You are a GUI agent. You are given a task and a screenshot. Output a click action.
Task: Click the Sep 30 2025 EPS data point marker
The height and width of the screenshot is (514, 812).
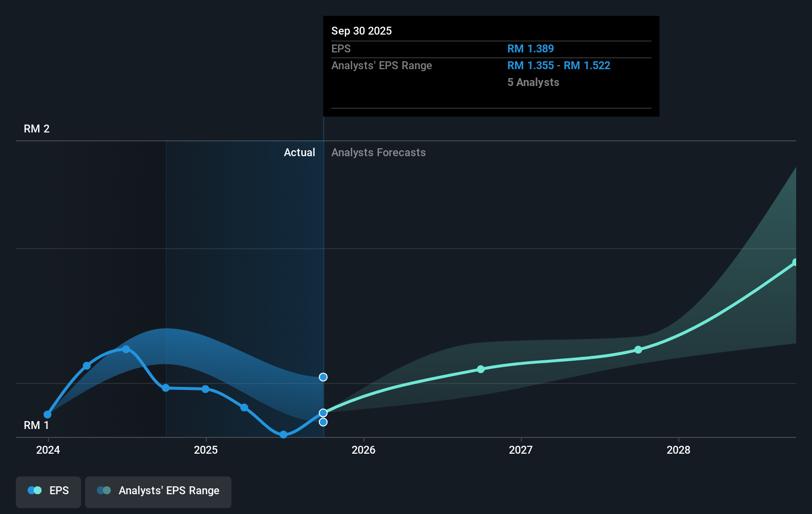coord(323,413)
